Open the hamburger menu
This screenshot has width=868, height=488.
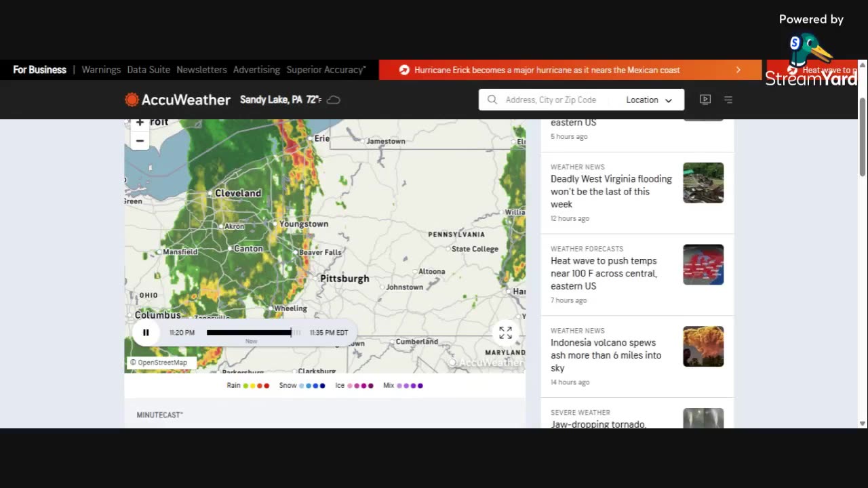click(728, 100)
